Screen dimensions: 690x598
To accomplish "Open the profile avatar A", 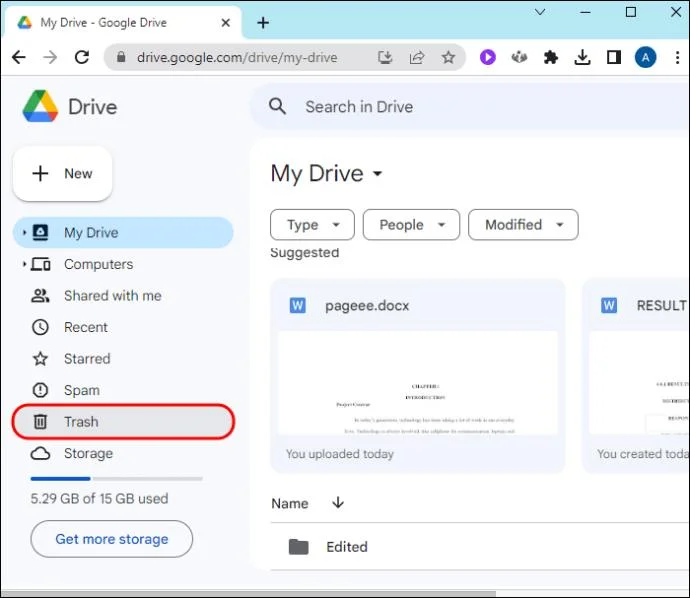I will [x=646, y=57].
